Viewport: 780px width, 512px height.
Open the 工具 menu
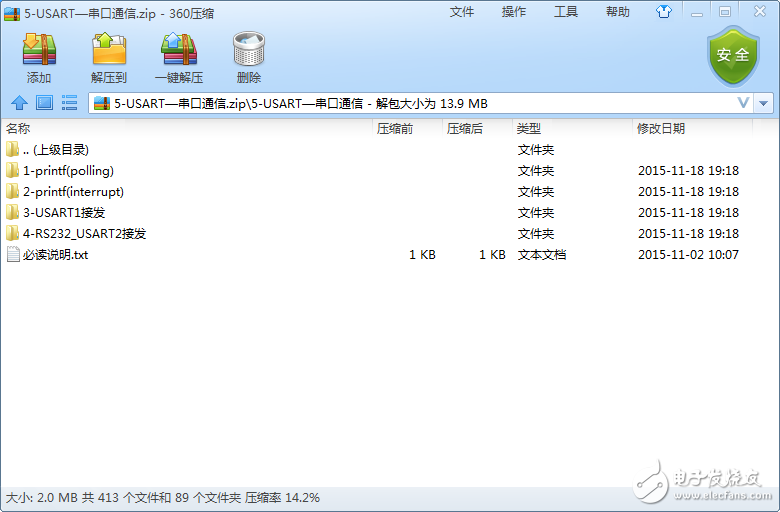(x=566, y=12)
